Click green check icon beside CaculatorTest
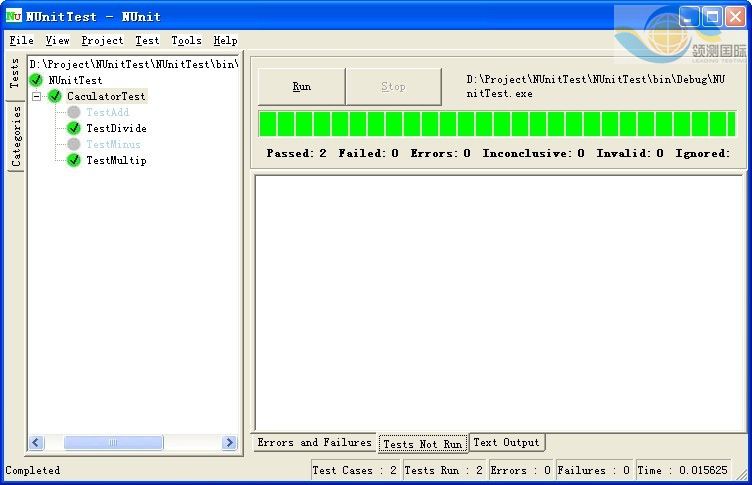The height and width of the screenshot is (485, 752). [x=55, y=96]
